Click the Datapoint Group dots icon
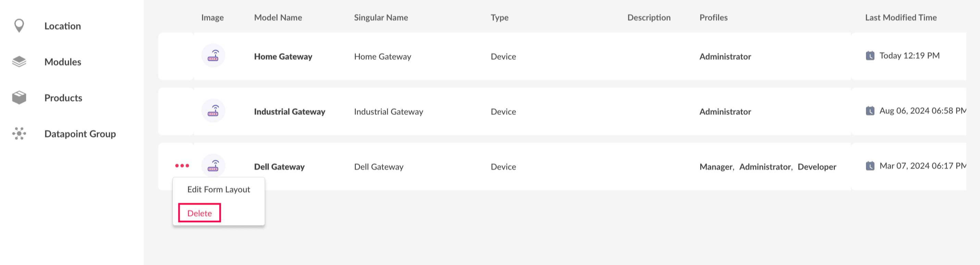 pyautogui.click(x=19, y=134)
